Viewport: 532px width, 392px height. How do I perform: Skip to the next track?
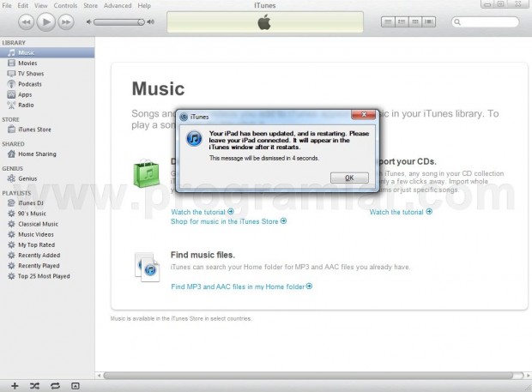click(67, 21)
